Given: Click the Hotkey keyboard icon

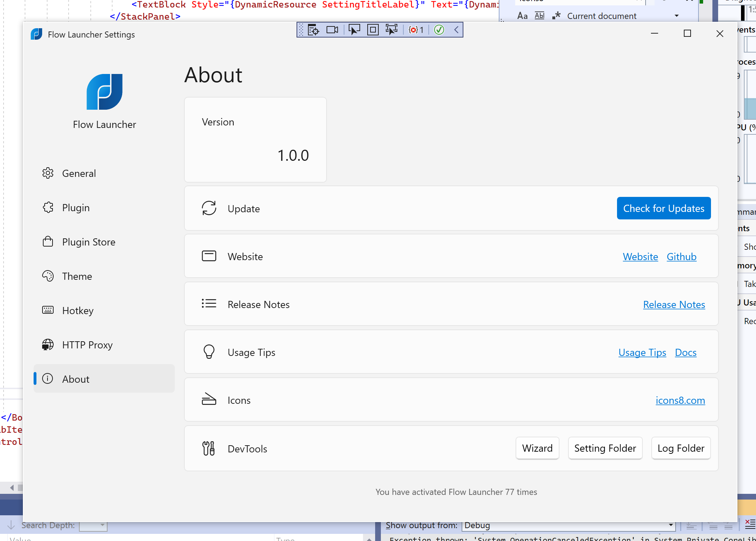Looking at the screenshot, I should tap(48, 310).
